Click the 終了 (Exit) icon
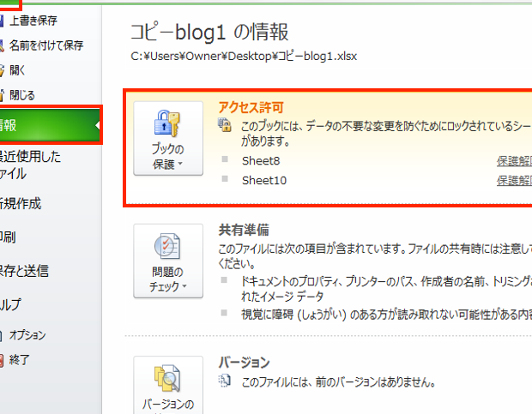 pyautogui.click(x=3, y=361)
